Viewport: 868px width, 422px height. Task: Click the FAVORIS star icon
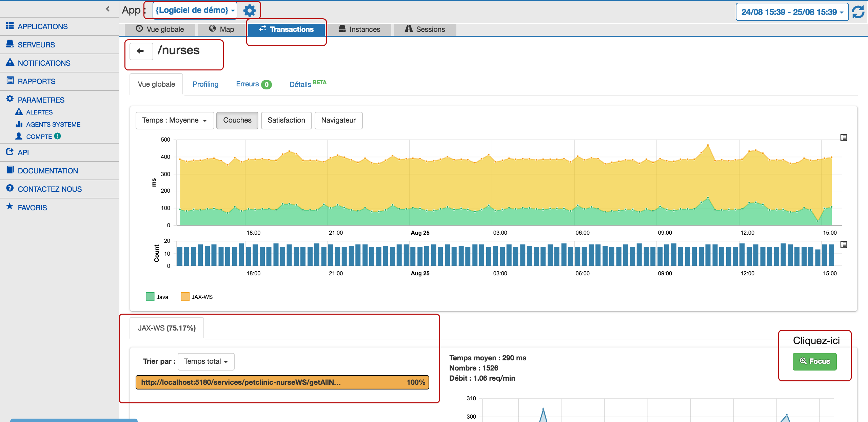click(9, 207)
